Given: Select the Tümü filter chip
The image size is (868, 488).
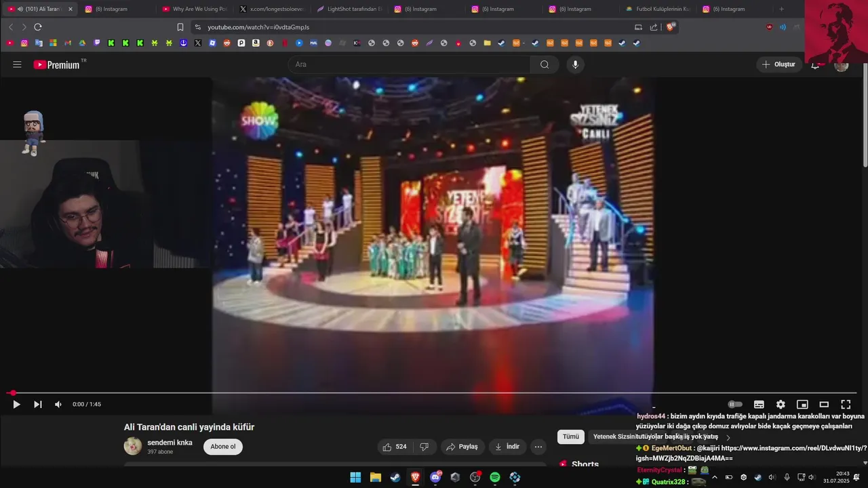Looking at the screenshot, I should (571, 437).
